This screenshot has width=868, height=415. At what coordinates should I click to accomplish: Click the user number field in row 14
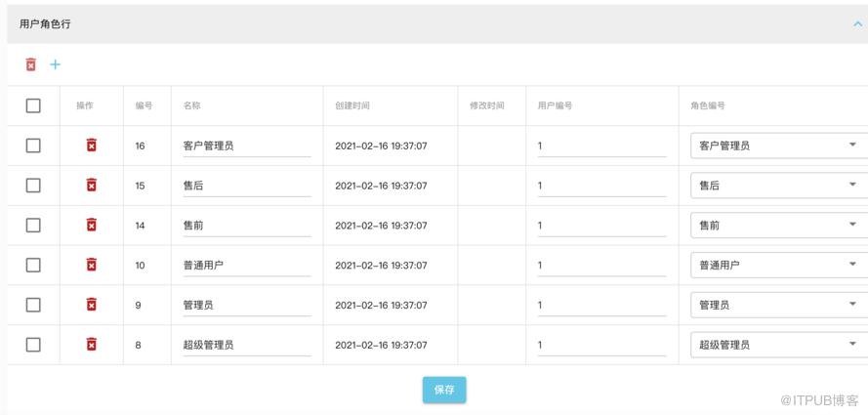(601, 226)
